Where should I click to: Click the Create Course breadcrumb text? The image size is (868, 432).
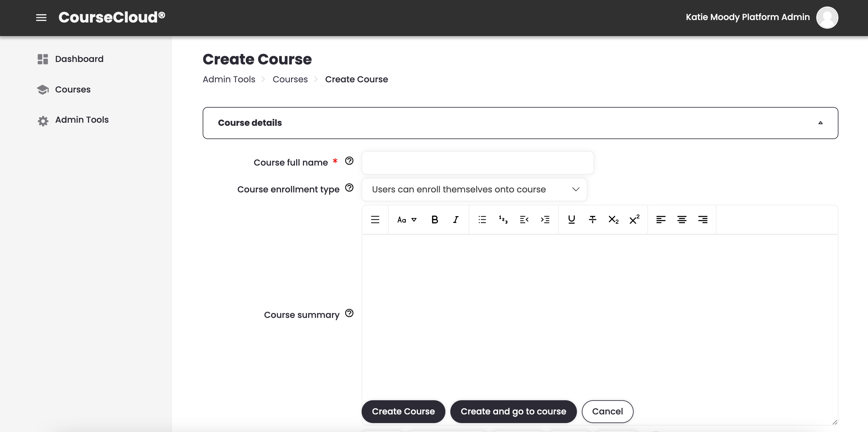pyautogui.click(x=356, y=79)
